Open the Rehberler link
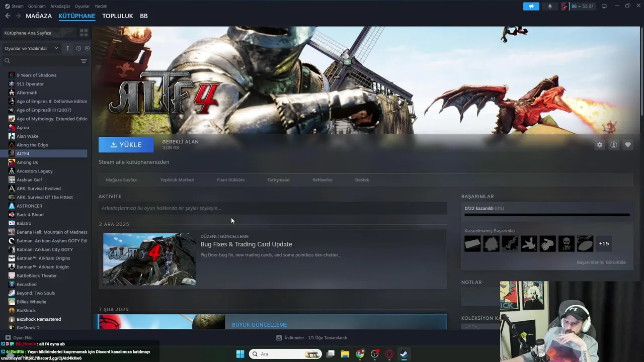 [x=322, y=179]
